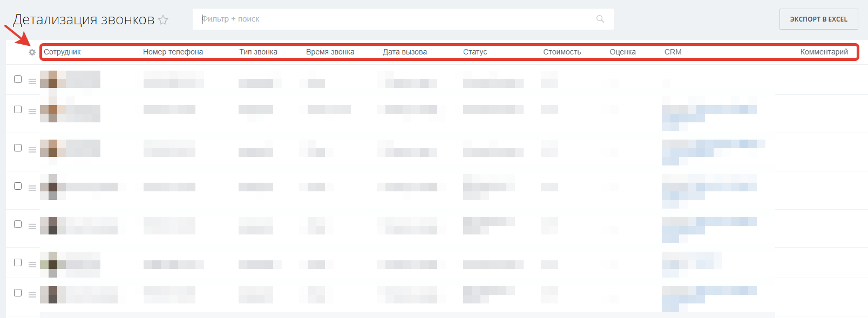Sort by the Время звонка column header

click(x=330, y=52)
